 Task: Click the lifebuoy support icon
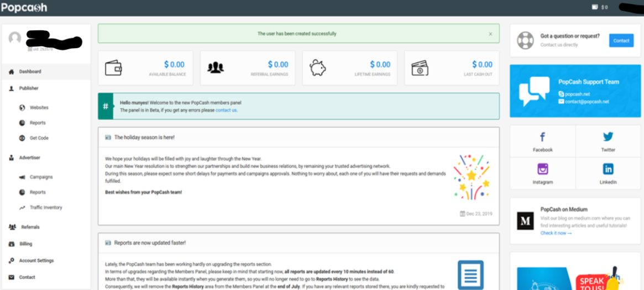[525, 41]
